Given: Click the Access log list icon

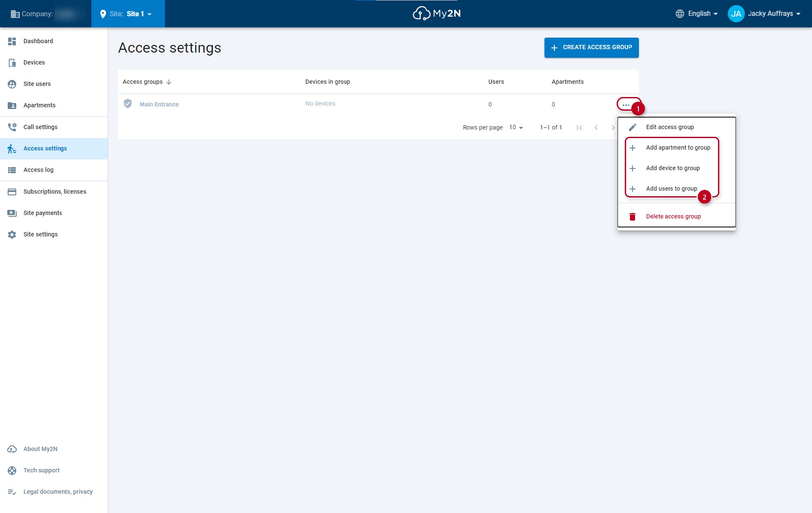Looking at the screenshot, I should click(12, 170).
